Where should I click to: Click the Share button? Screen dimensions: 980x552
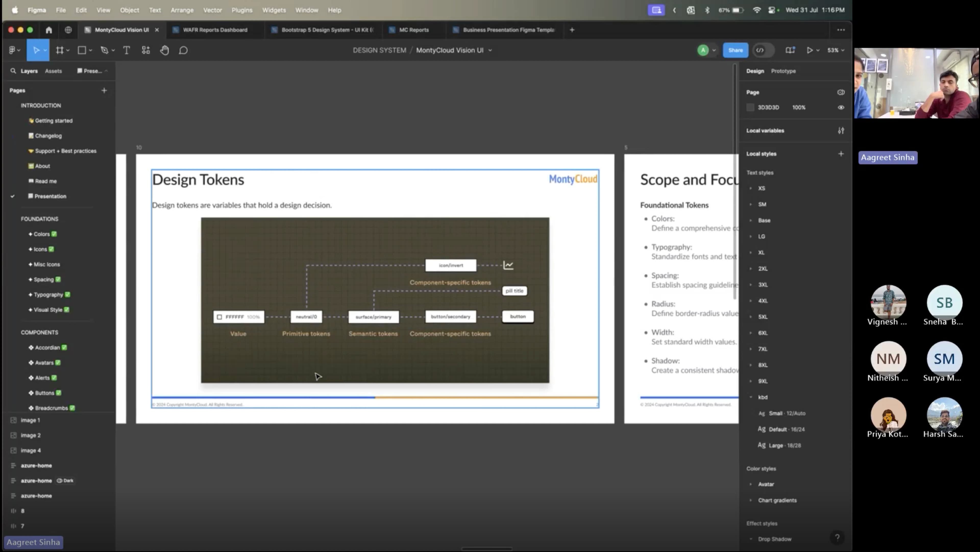735,50
